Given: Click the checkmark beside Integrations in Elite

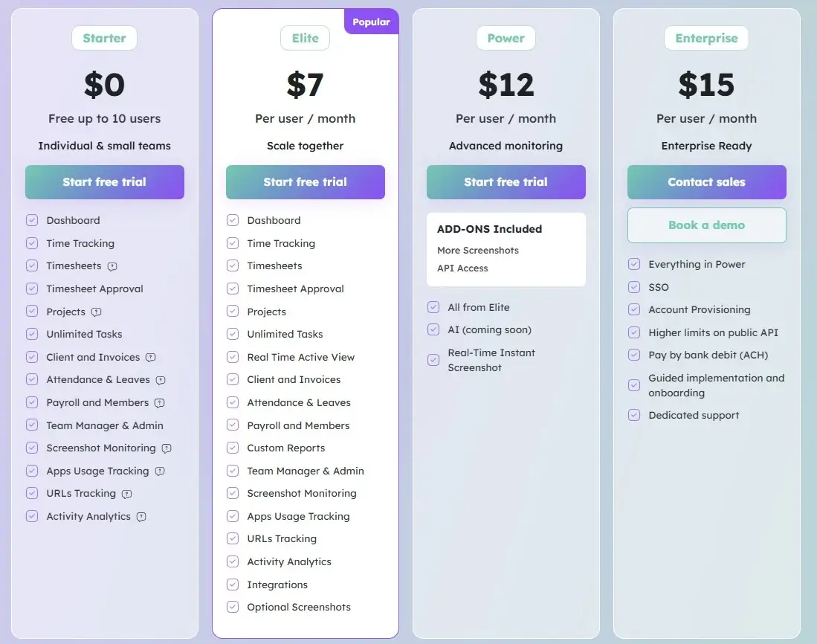Looking at the screenshot, I should click(x=233, y=585).
